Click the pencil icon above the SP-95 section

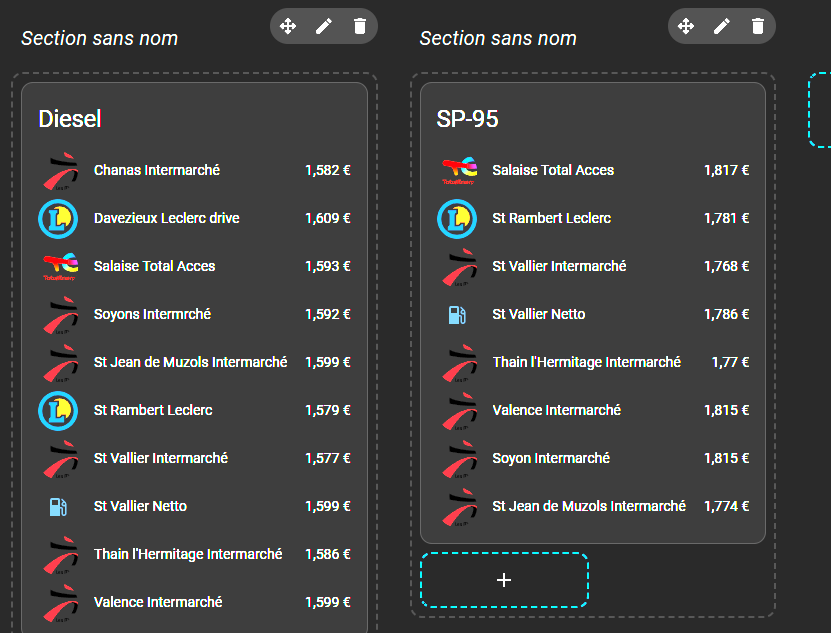click(x=722, y=26)
